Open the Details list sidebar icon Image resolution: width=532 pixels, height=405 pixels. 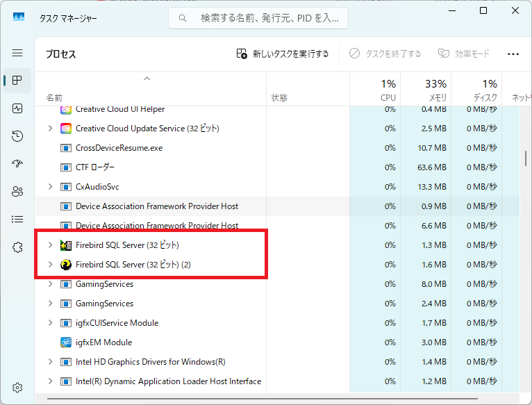click(x=17, y=220)
